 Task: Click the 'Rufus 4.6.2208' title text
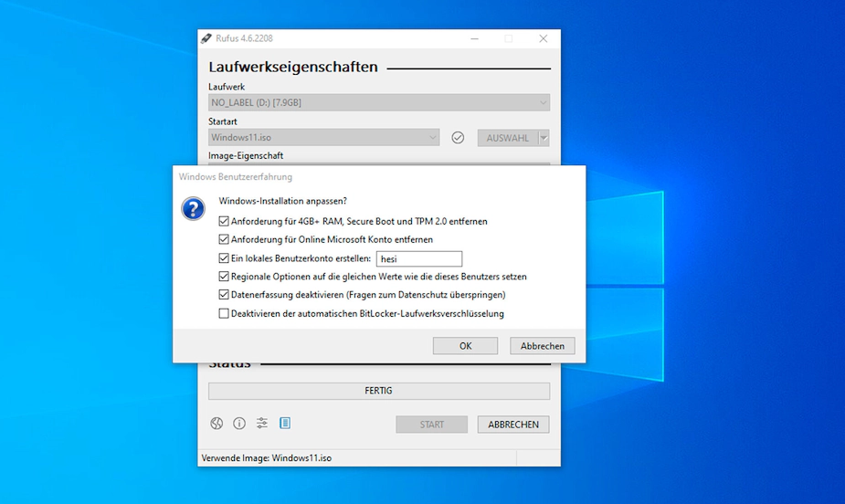pos(244,38)
